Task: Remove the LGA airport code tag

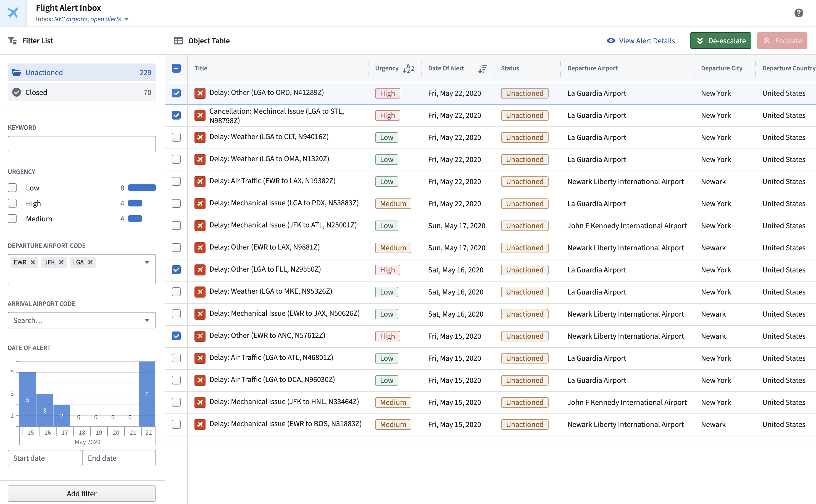Action: pyautogui.click(x=90, y=262)
